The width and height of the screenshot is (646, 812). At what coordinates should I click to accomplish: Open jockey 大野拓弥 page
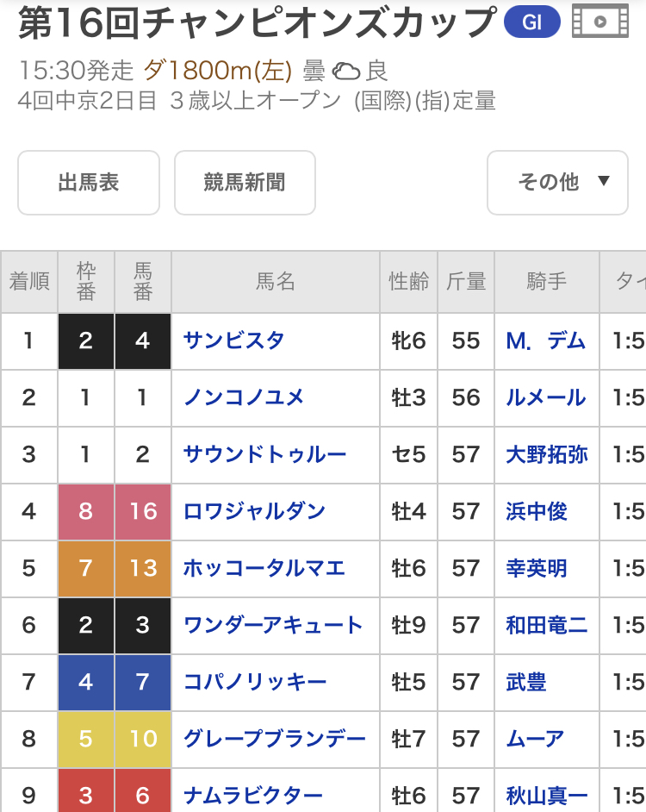pyautogui.click(x=547, y=454)
